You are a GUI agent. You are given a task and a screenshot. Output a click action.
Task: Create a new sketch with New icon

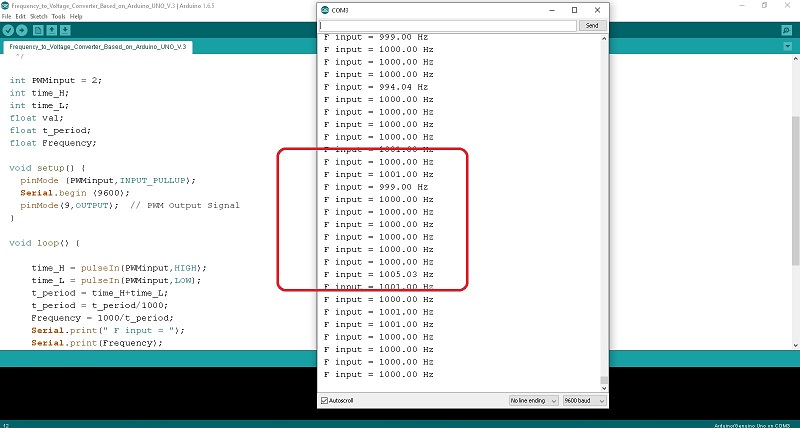point(38,31)
